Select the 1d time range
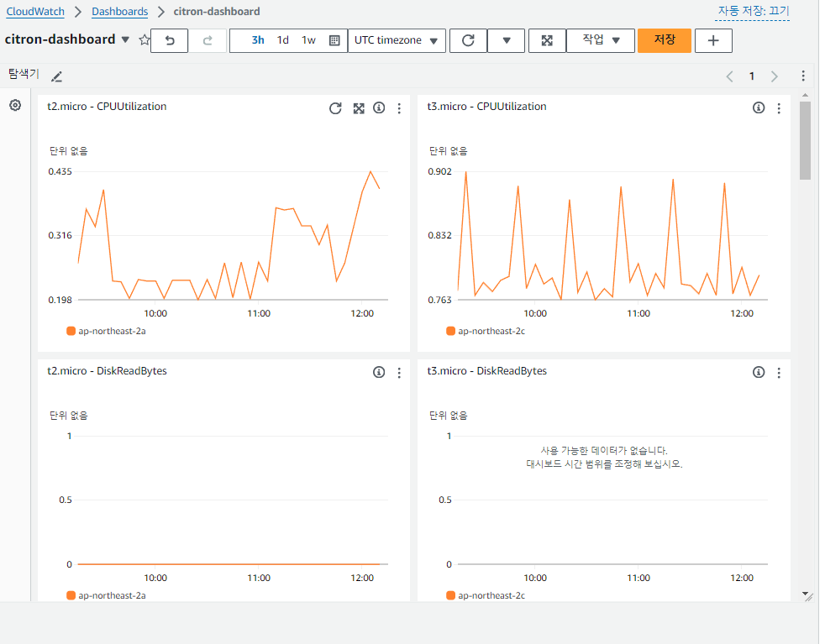The image size is (825, 644). pos(283,40)
